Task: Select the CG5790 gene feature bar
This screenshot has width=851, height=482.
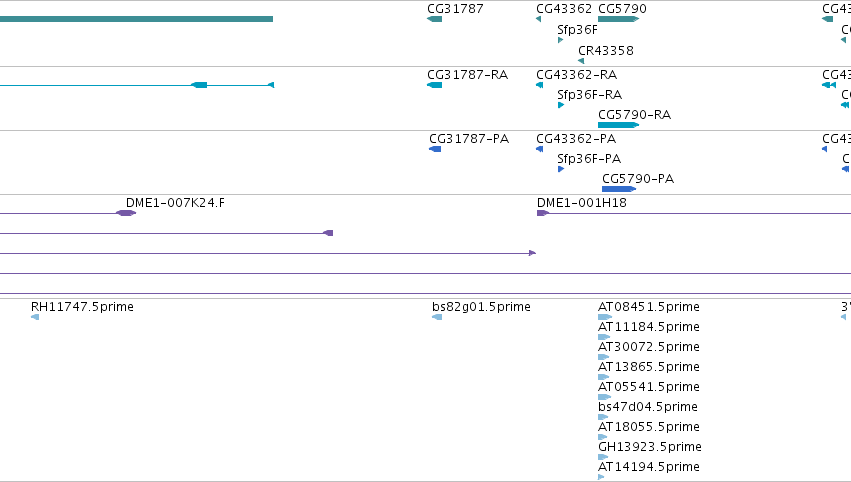Action: click(619, 19)
